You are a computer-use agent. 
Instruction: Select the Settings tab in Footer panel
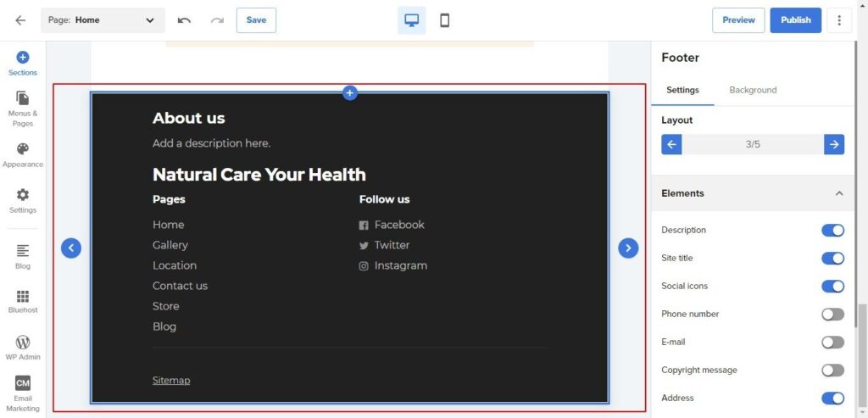click(682, 90)
